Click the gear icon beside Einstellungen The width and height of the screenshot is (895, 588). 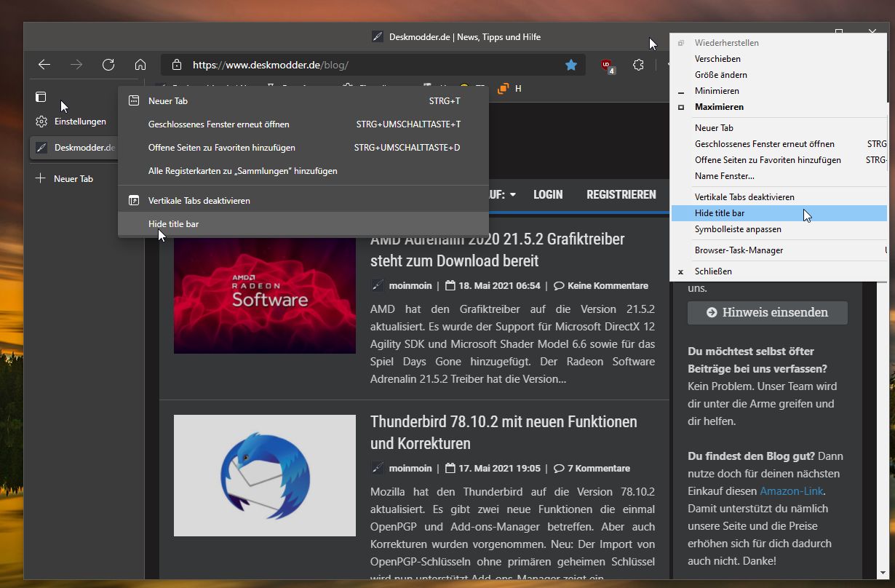click(x=41, y=122)
